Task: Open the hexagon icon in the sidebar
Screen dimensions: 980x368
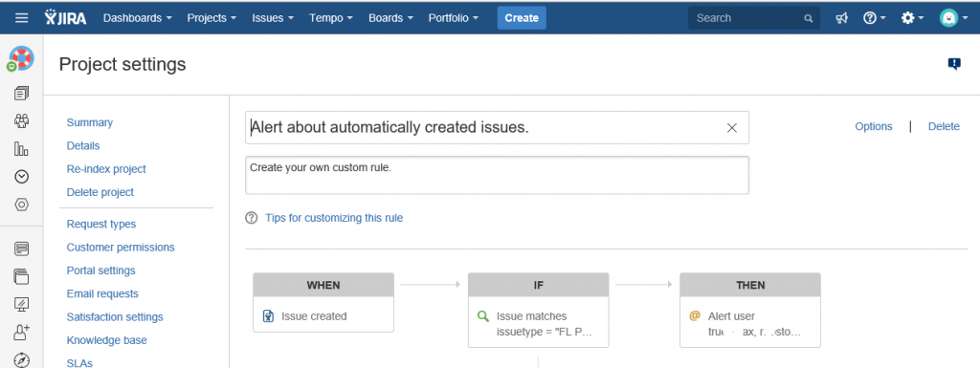Action: click(21, 205)
